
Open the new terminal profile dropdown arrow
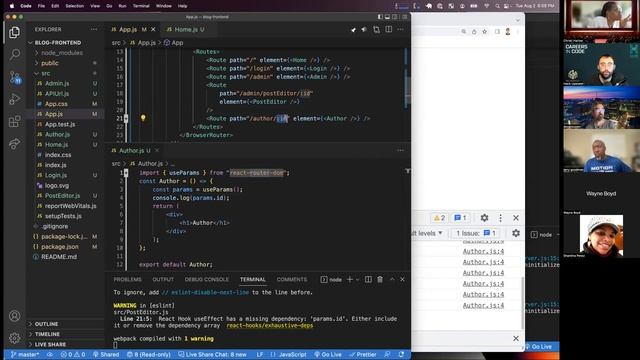[x=358, y=280]
